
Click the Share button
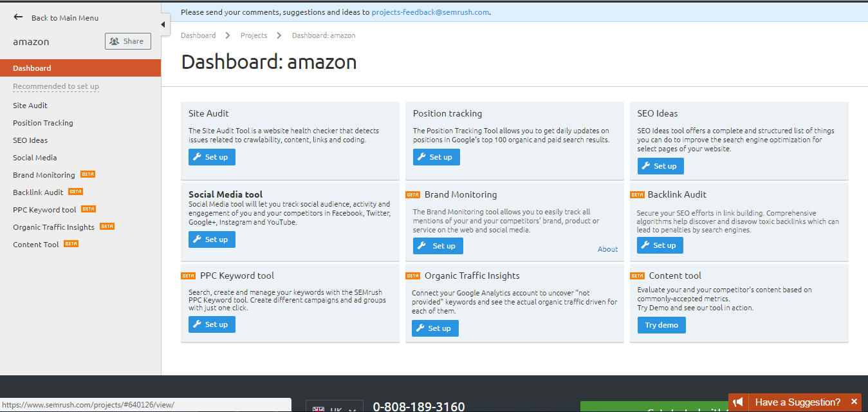click(128, 41)
